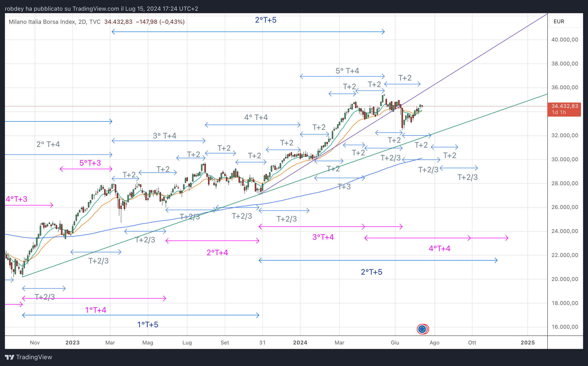Click the 36.000,00 price axis label

pos(565,87)
